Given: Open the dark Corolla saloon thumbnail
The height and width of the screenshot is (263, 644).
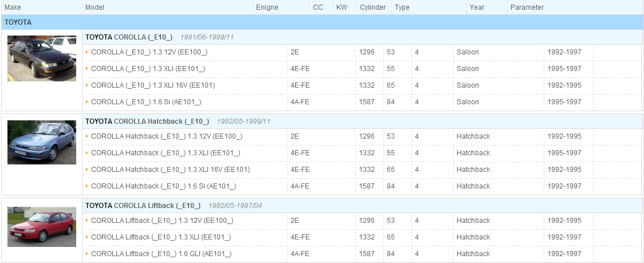Looking at the screenshot, I should 41,58.
